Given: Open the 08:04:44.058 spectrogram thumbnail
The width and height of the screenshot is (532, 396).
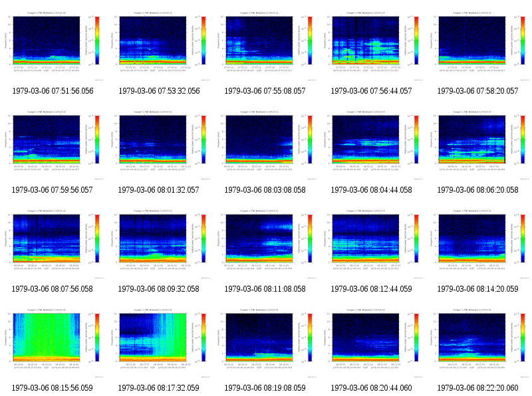Looking at the screenshot, I should click(x=372, y=145).
